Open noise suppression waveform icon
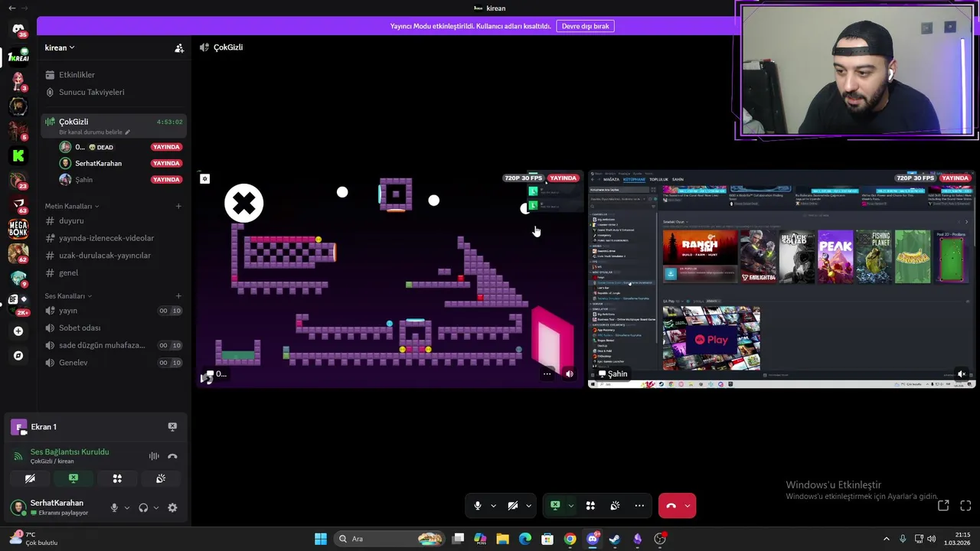980x551 pixels. (x=154, y=456)
